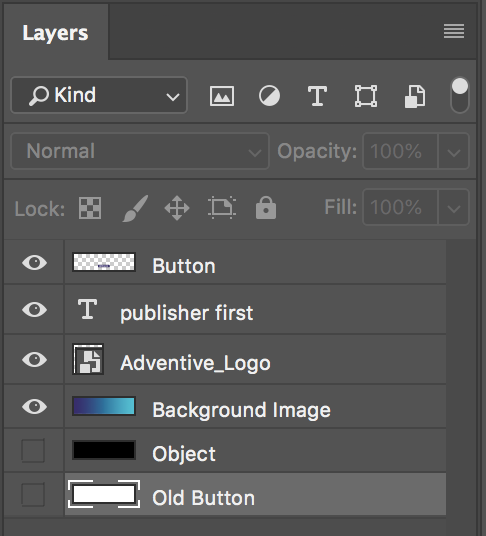Screen dimensions: 486x536
Task: Filter for type layers icon
Action: [x=317, y=96]
